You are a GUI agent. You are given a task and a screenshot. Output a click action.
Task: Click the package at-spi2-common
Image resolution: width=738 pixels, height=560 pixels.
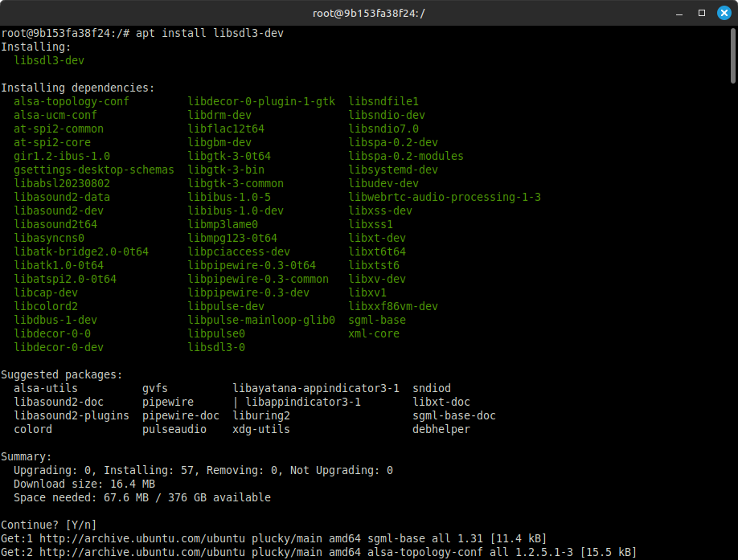59,129
